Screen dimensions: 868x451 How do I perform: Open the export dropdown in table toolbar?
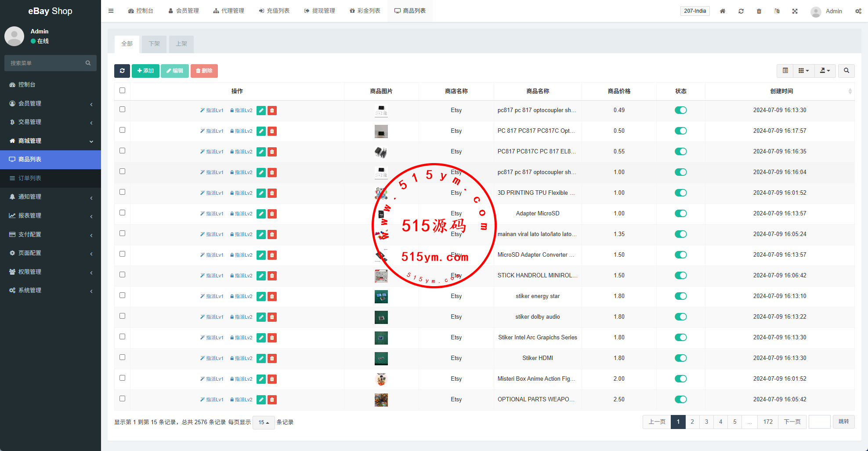point(825,71)
